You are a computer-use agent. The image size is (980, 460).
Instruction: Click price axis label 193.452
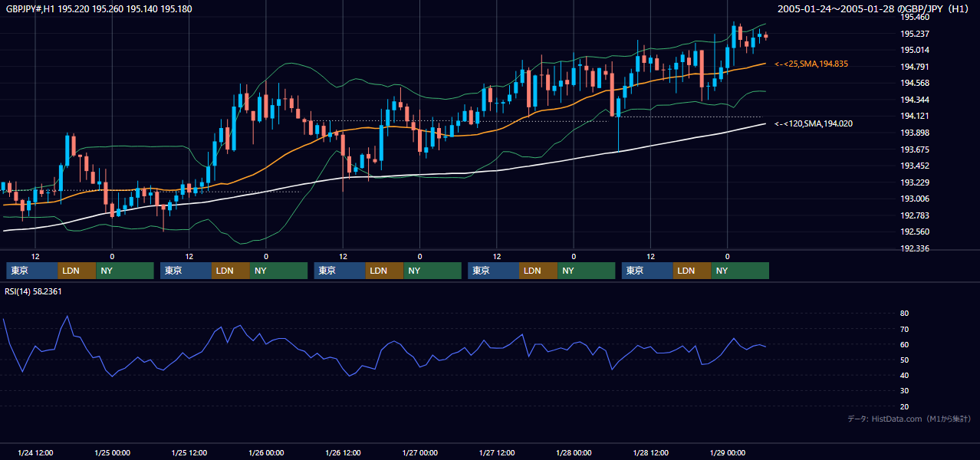(x=915, y=166)
